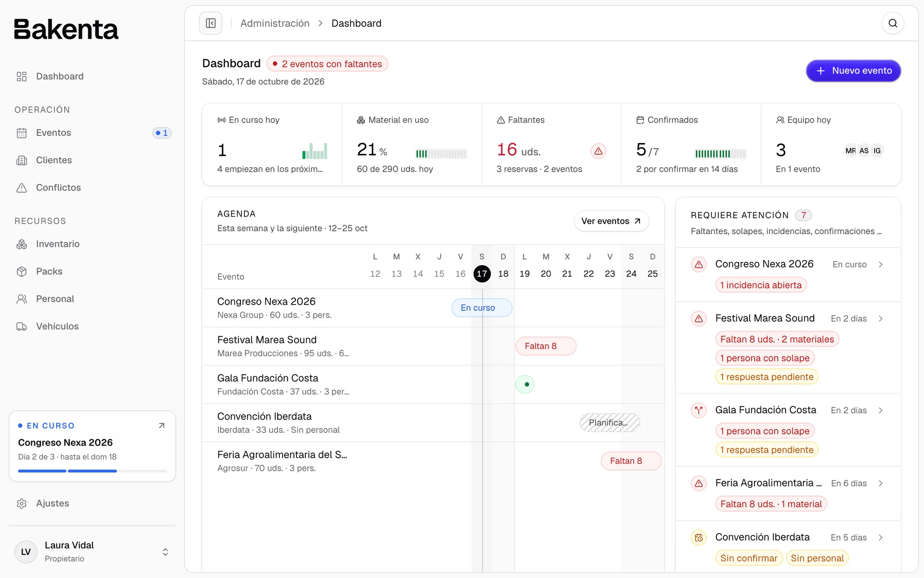Click the Eventos notification badge showing 1
924x578 pixels.
pyautogui.click(x=162, y=133)
